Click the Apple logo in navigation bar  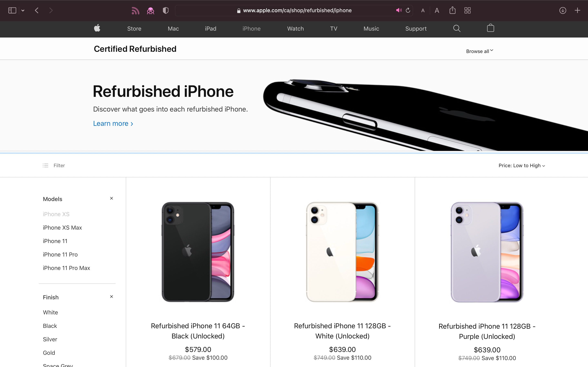[97, 28]
